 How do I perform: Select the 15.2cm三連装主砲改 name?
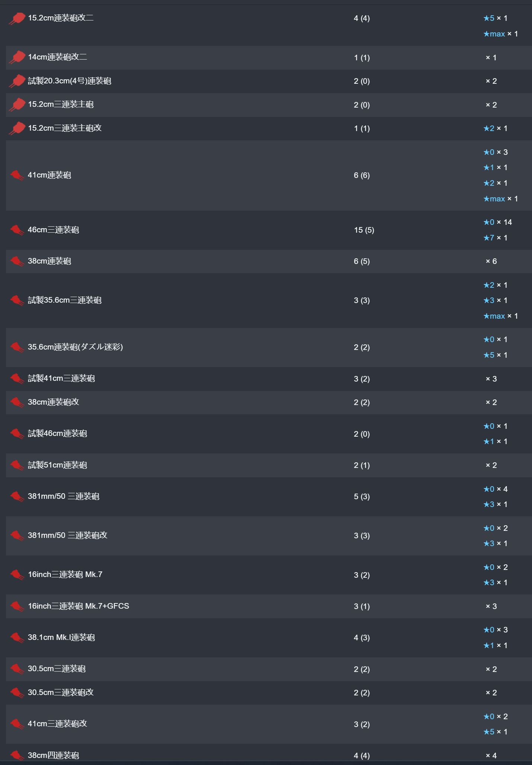click(65, 128)
